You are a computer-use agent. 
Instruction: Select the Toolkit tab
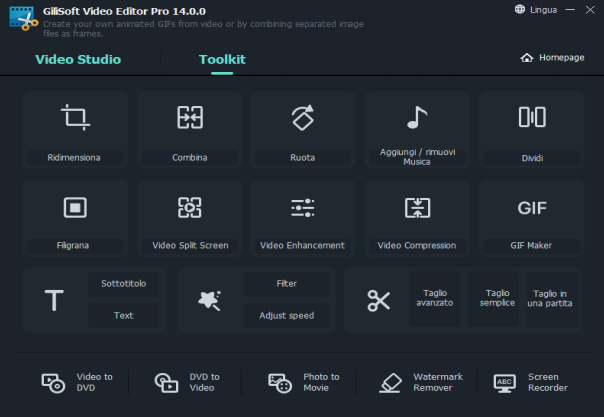(x=222, y=59)
